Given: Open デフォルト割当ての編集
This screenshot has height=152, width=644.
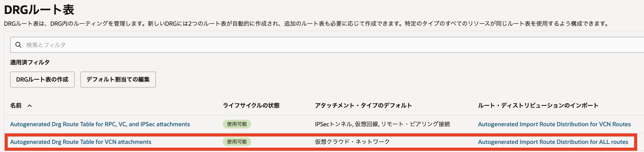Looking at the screenshot, I should click(118, 80).
